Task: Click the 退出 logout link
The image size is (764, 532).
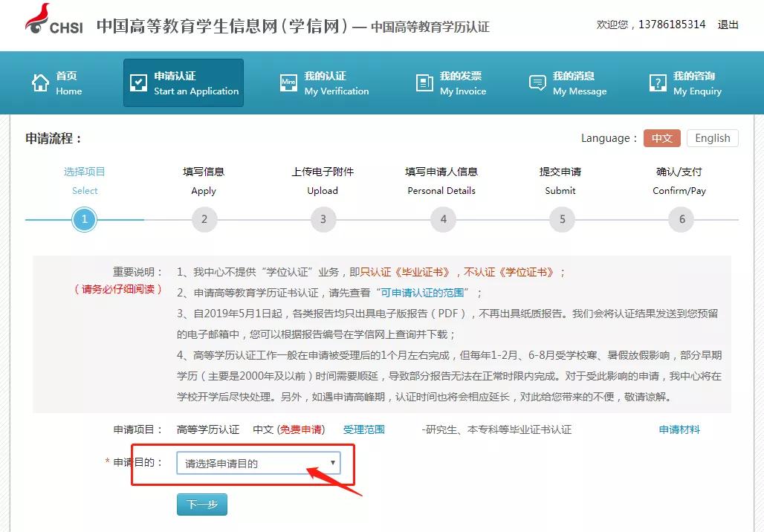Action: coord(728,25)
